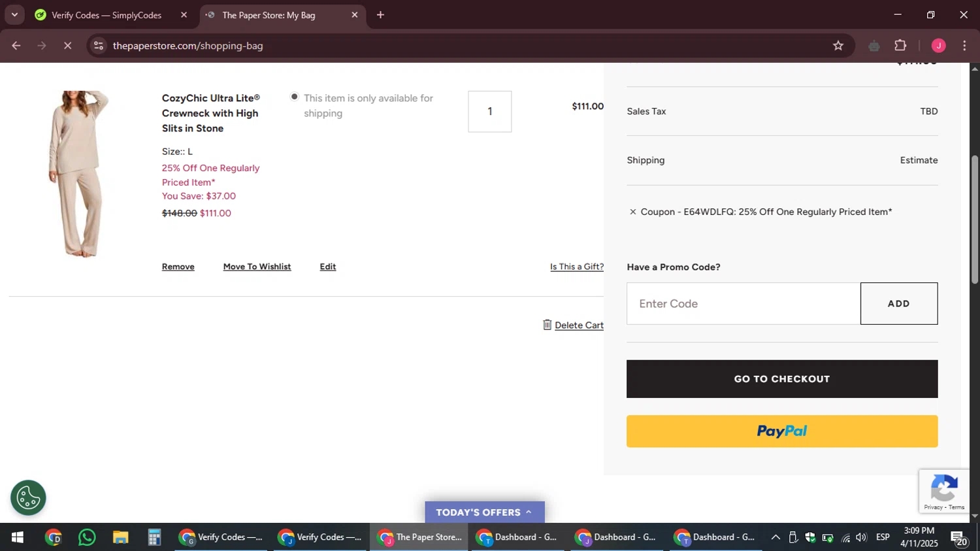Open The Paper Store taskbar window
The width and height of the screenshot is (980, 551).
419,537
